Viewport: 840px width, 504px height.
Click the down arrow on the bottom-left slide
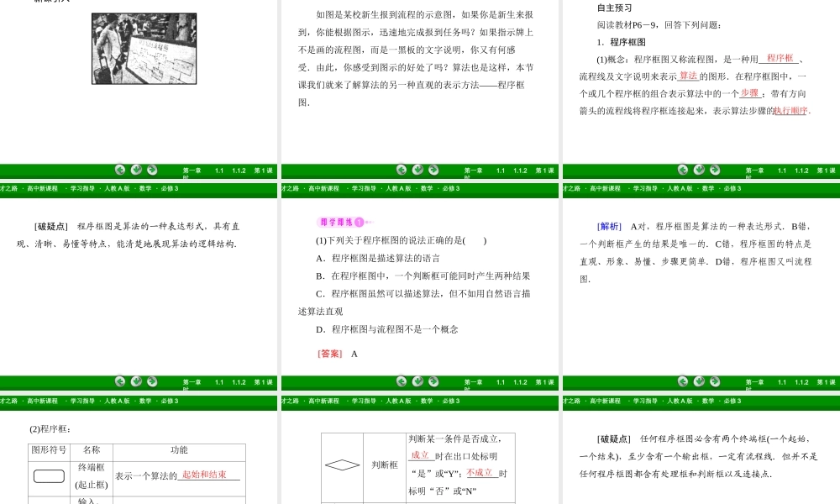(136, 381)
